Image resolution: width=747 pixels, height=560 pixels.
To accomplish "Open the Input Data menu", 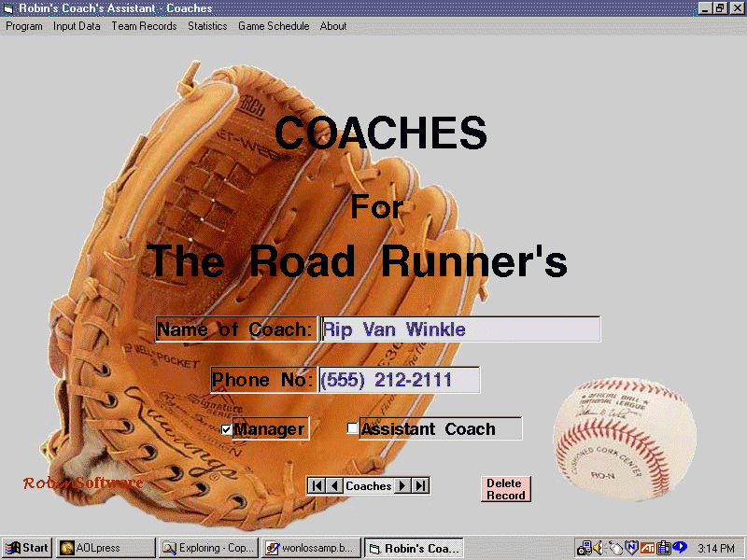I will [77, 26].
